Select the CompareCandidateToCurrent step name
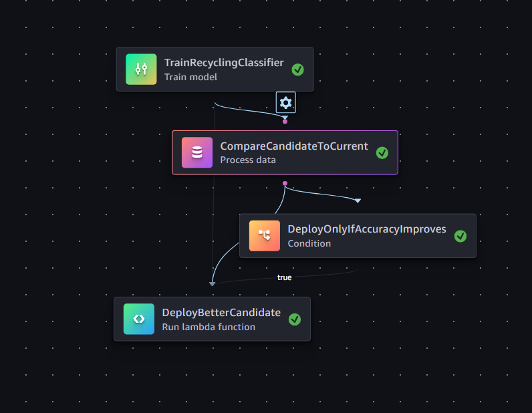Viewport: 532px width, 413px height. (x=294, y=146)
